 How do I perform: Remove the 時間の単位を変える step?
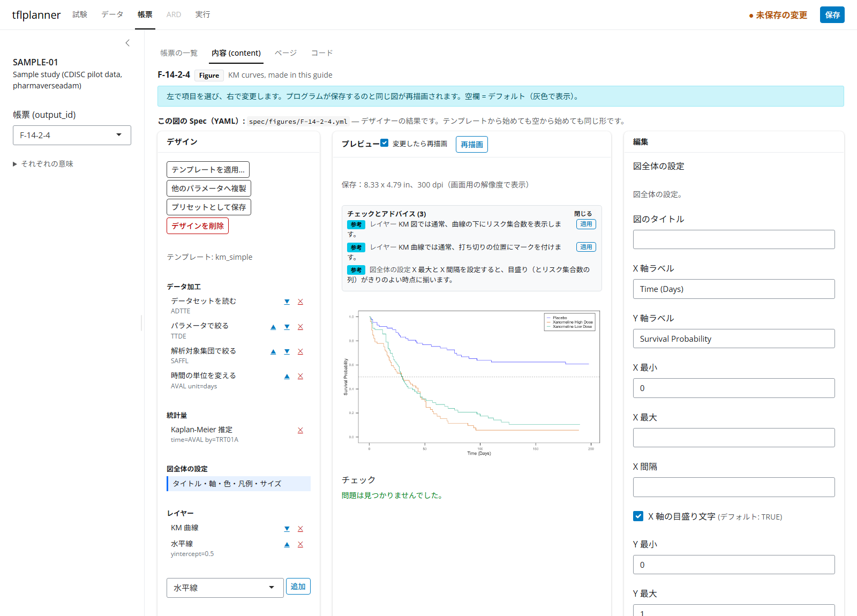click(x=300, y=376)
